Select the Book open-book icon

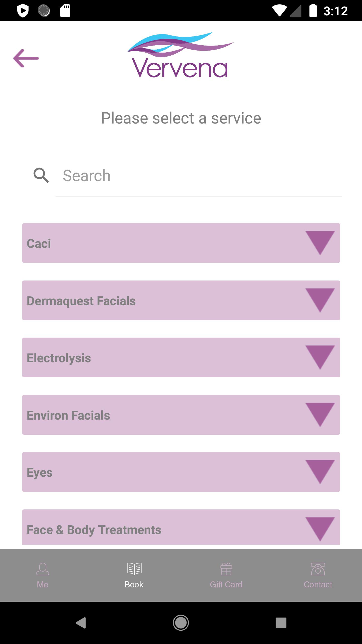[134, 569]
